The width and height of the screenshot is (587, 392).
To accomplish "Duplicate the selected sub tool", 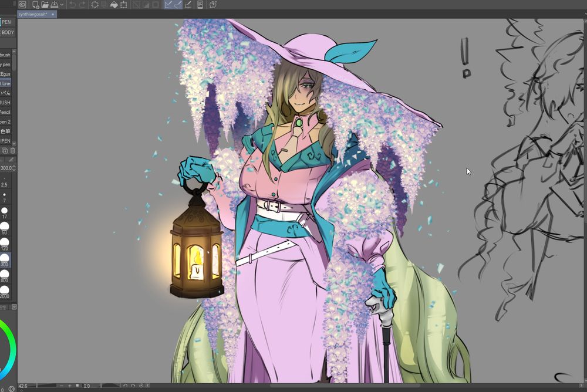I will tap(5, 151).
